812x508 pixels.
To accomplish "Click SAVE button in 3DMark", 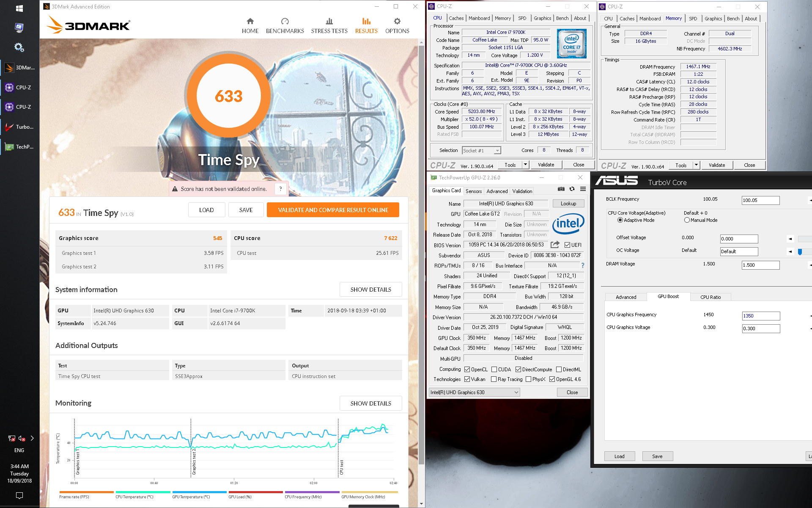I will [246, 210].
